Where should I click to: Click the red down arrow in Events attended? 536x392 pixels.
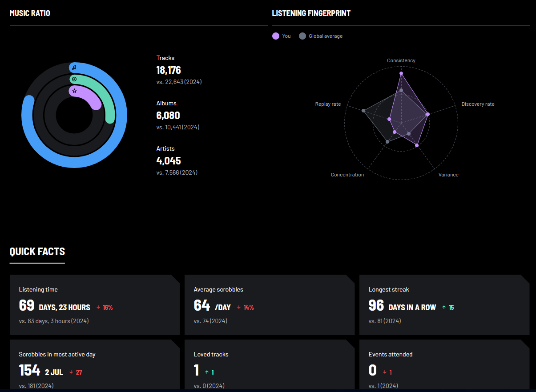385,372
